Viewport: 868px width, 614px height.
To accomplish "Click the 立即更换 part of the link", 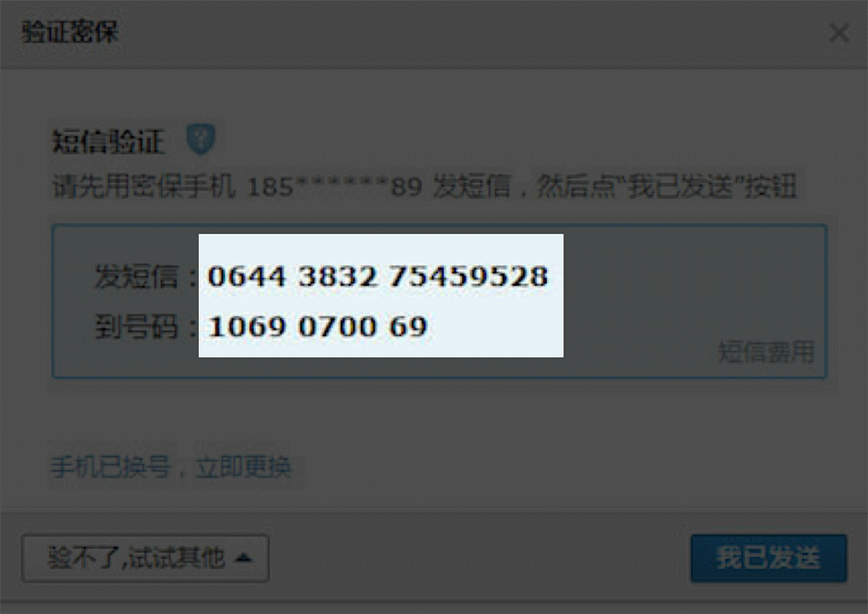I will [x=243, y=468].
